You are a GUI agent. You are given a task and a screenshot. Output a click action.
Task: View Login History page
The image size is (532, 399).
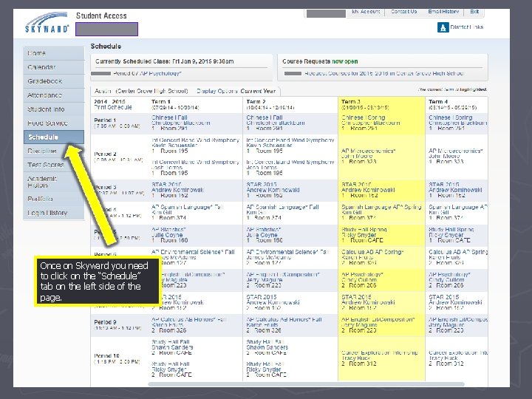pyautogui.click(x=54, y=213)
